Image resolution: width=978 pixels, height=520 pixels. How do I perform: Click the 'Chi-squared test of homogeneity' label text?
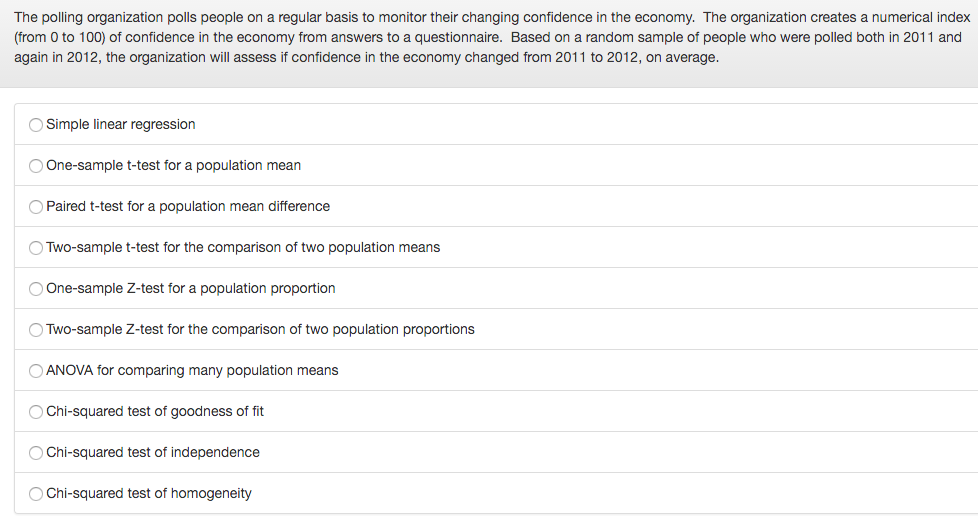point(148,493)
